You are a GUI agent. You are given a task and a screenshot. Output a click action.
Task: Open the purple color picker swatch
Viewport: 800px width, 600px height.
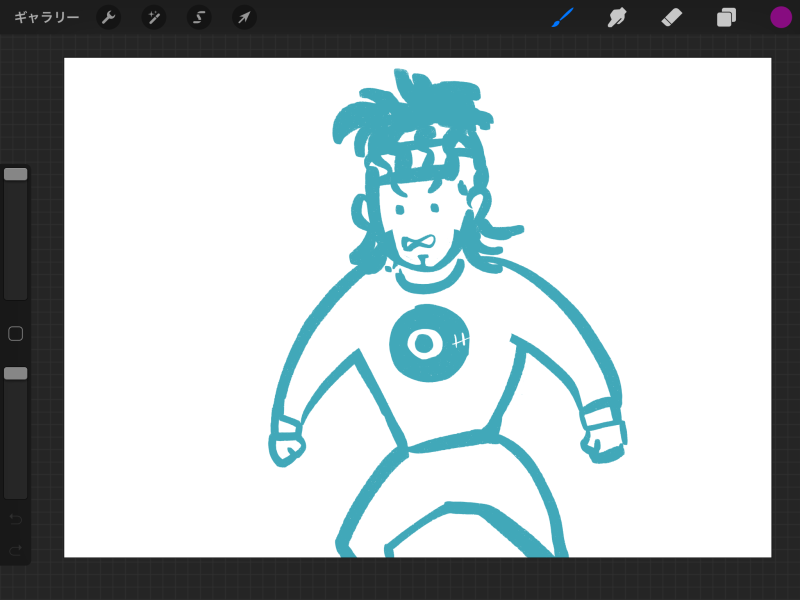781,17
